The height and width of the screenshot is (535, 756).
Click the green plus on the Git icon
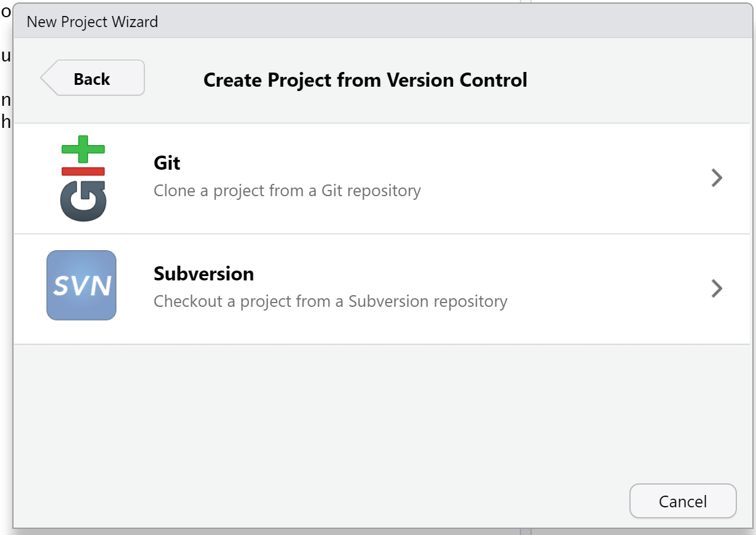tap(83, 149)
